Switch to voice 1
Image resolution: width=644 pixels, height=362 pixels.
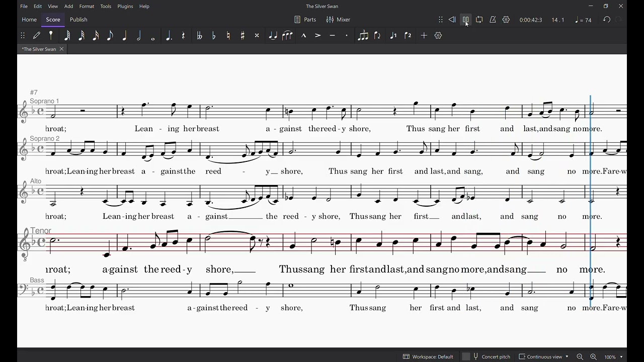(x=393, y=36)
